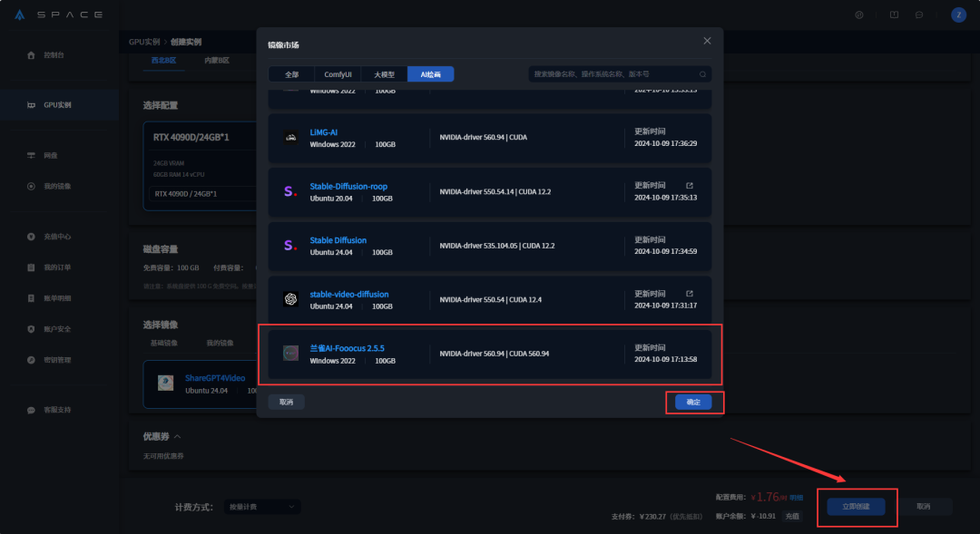This screenshot has width=980, height=534.
Task: Focus the 搜索镜像名称 search field
Action: pos(620,74)
